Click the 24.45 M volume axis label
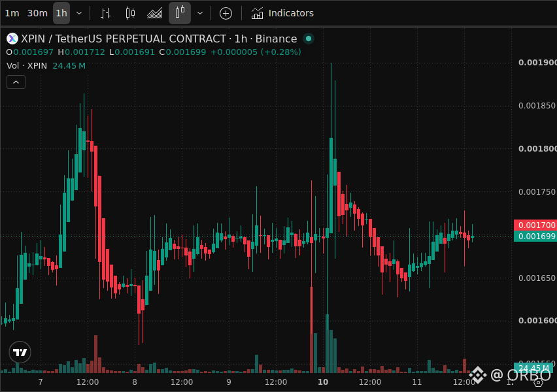Viewport: 557px width, 392px height. point(533,367)
